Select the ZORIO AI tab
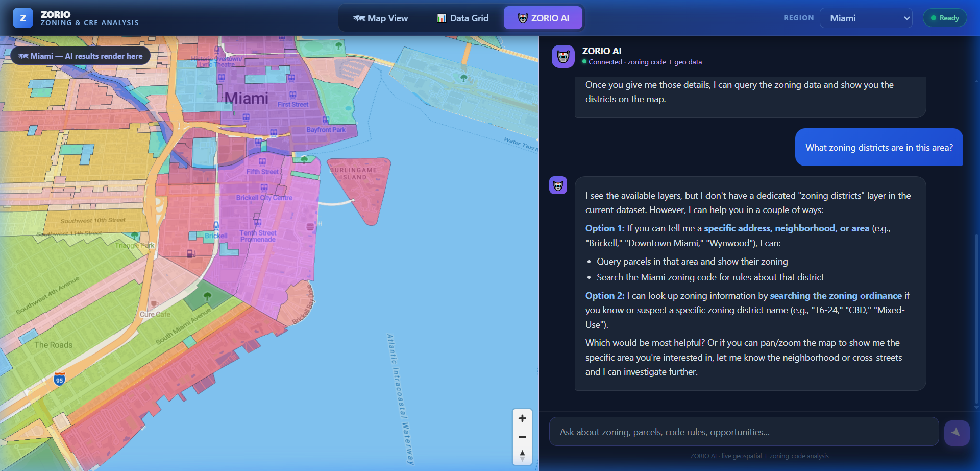 [x=543, y=18]
